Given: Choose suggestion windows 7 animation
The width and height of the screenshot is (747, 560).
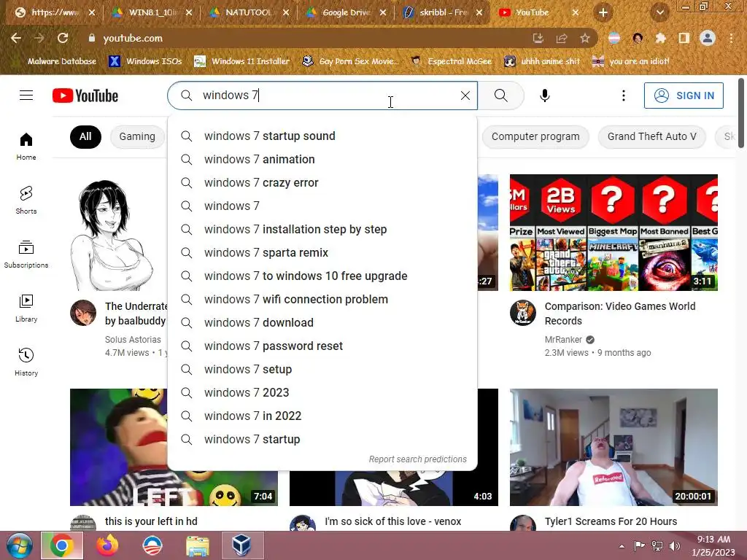Looking at the screenshot, I should pyautogui.click(x=322, y=160).
